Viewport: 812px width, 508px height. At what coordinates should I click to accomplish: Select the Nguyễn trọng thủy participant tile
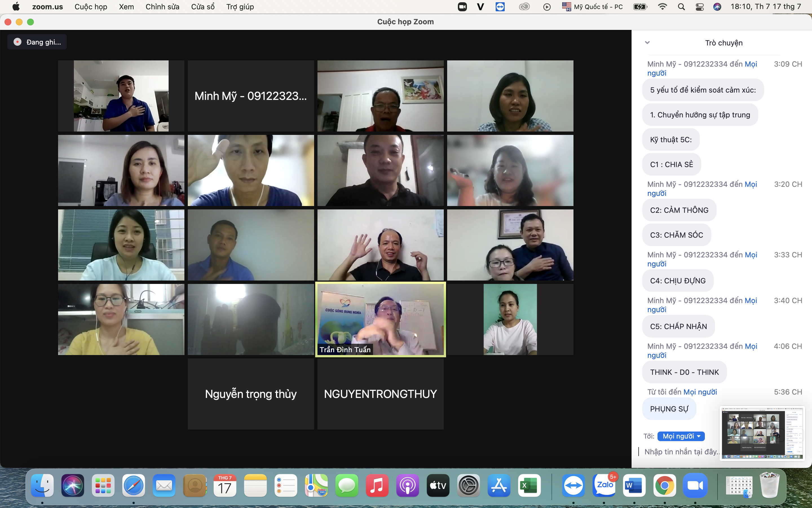(251, 394)
